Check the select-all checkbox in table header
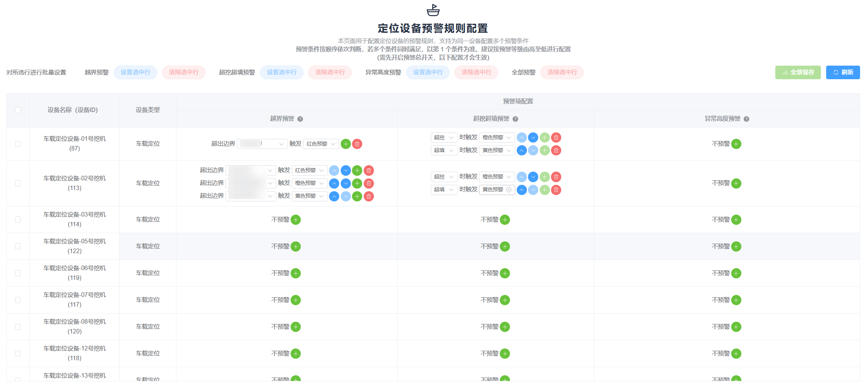Screen dimensions: 868x387 [18, 110]
